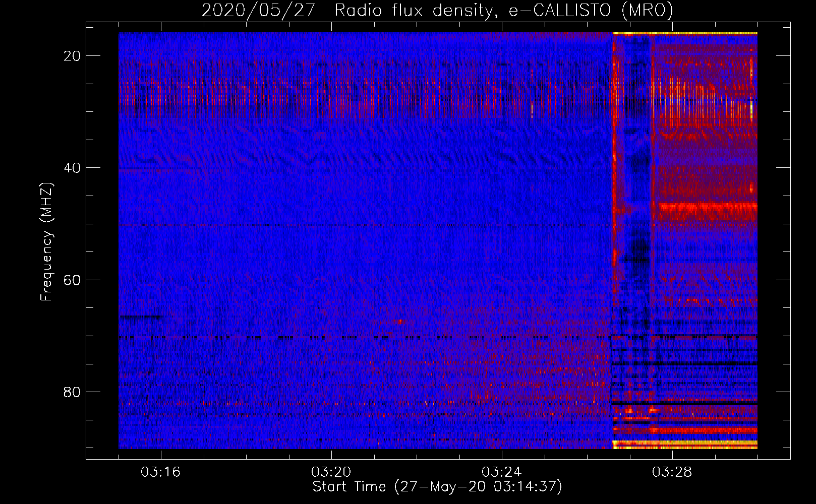The image size is (816, 504).
Task: Click the 'Frequency (MHZ)' y-axis label
Action: click(x=46, y=242)
